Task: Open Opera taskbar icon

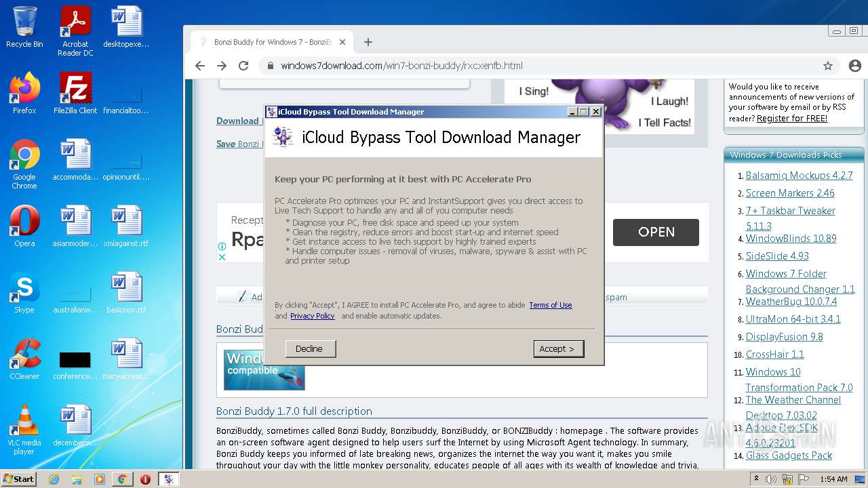Action: coord(145,479)
